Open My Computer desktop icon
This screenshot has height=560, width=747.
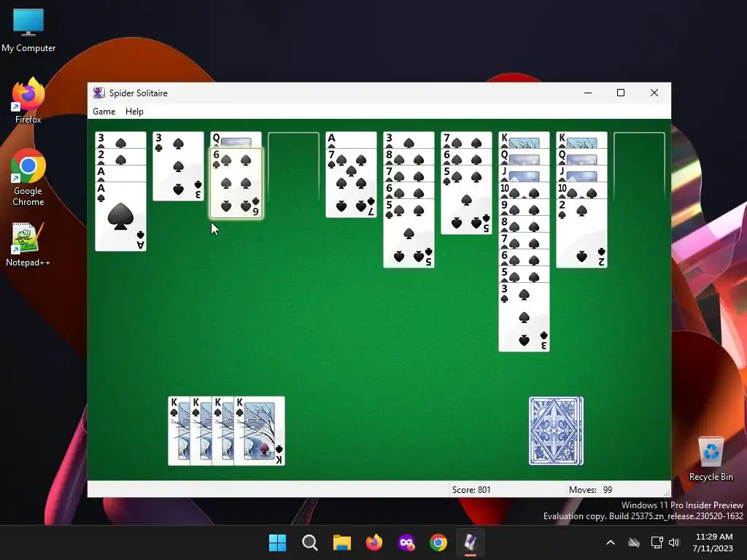(28, 31)
